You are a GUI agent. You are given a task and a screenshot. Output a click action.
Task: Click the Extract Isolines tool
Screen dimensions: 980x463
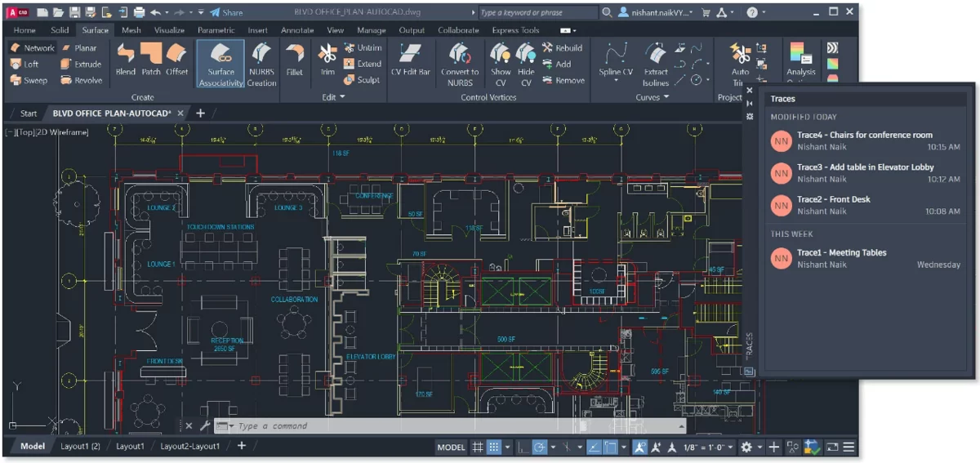(655, 64)
